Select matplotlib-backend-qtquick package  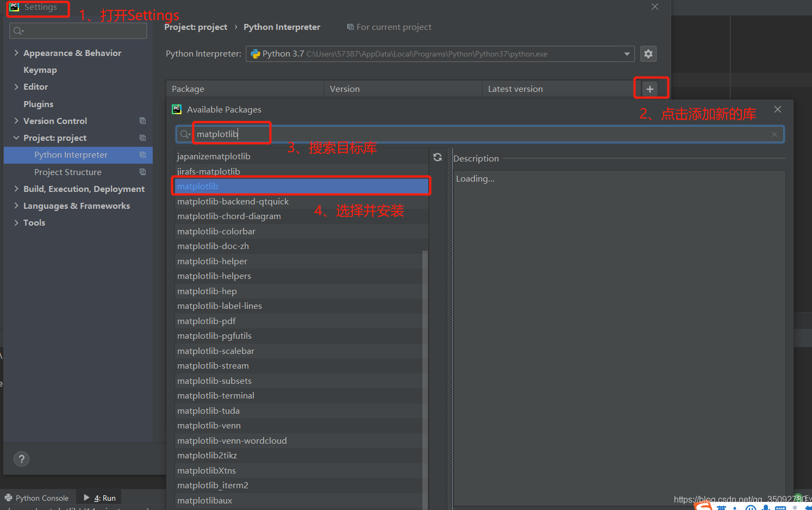(302, 201)
